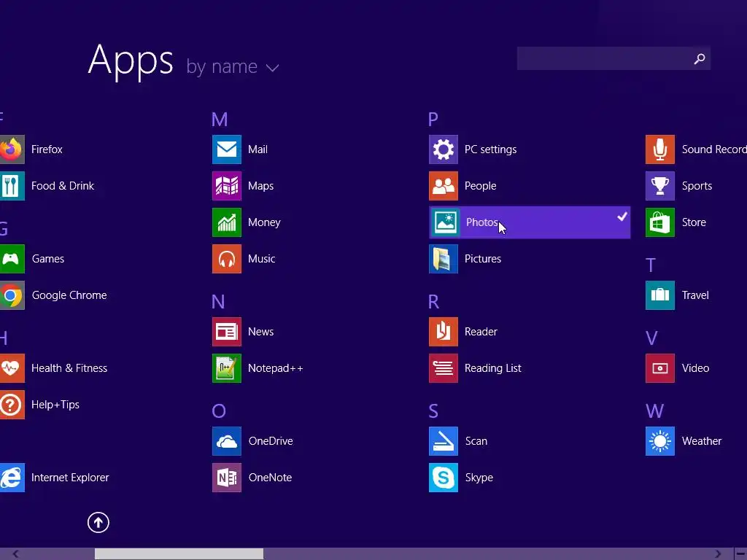
Task: Click the T group letter header
Action: point(651,265)
